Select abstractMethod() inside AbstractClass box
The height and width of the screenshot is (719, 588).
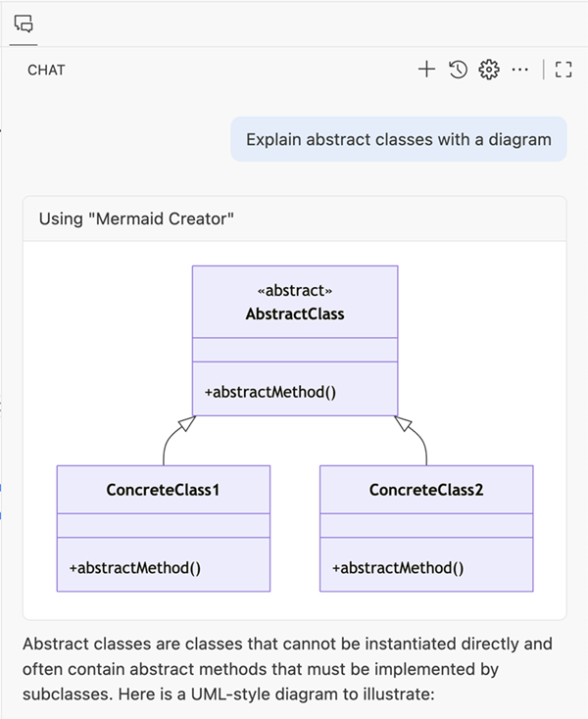pyautogui.click(x=270, y=392)
